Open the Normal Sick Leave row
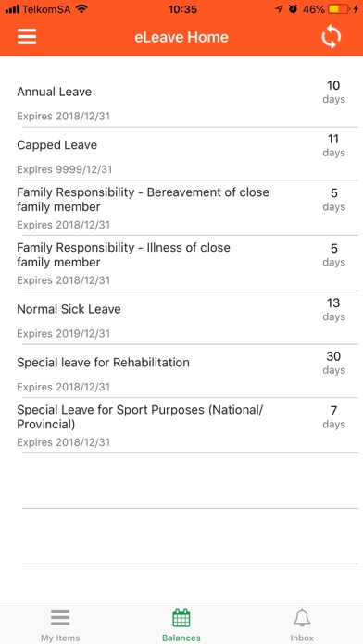363x644 pixels. 181,317
